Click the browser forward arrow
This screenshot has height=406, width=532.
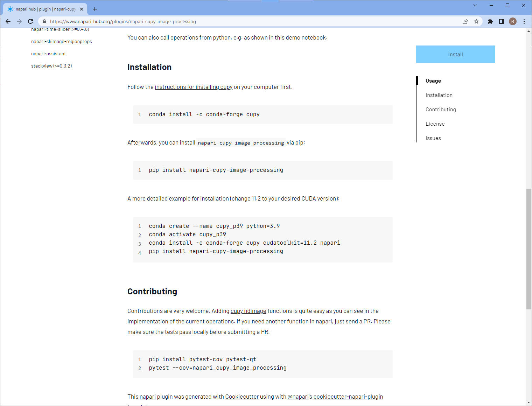pyautogui.click(x=19, y=21)
